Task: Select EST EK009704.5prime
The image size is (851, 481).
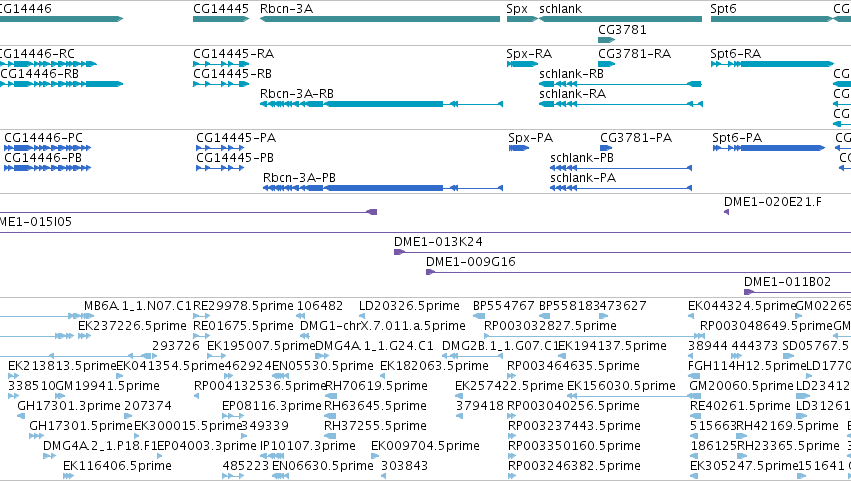Action: pyautogui.click(x=425, y=446)
